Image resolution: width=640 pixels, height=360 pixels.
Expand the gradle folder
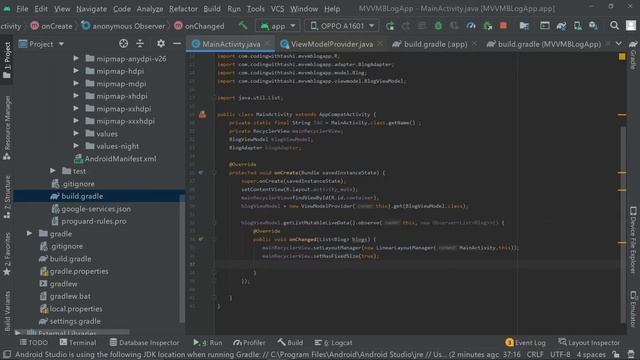pos(29,233)
